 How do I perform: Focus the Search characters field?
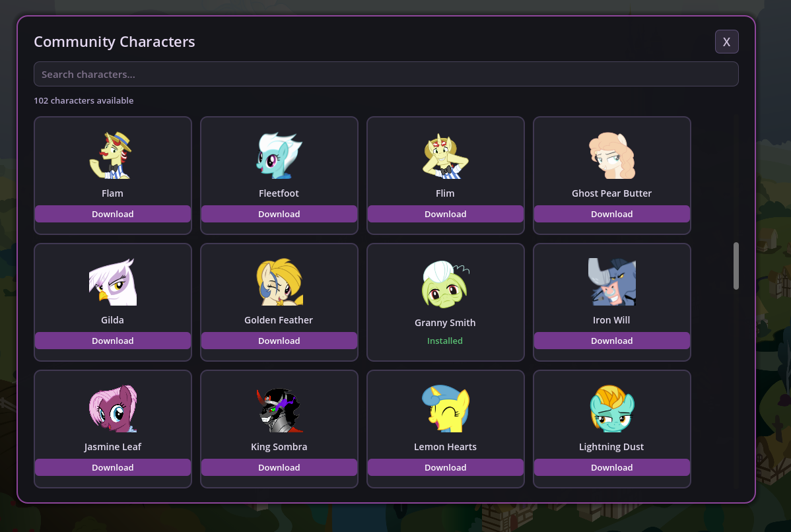click(386, 74)
